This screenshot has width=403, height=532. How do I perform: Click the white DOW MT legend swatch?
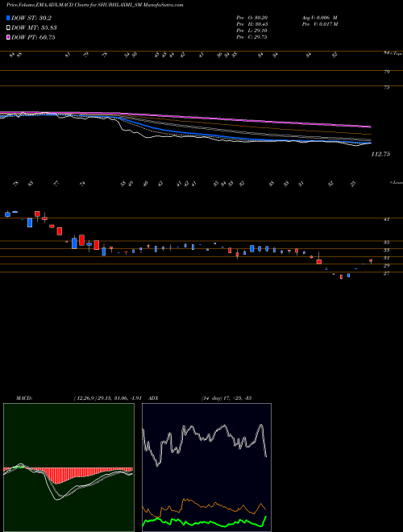coord(8,28)
